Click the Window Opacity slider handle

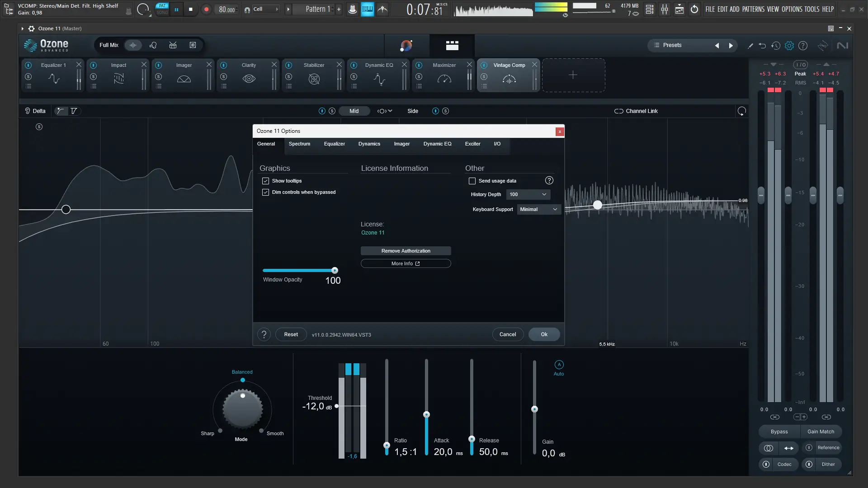(x=335, y=270)
